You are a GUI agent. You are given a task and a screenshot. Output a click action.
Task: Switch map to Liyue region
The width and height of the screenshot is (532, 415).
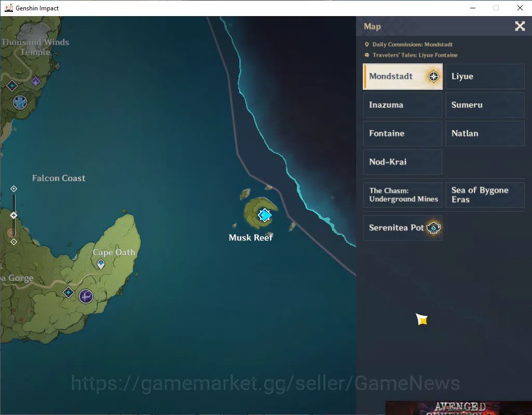[x=485, y=76]
